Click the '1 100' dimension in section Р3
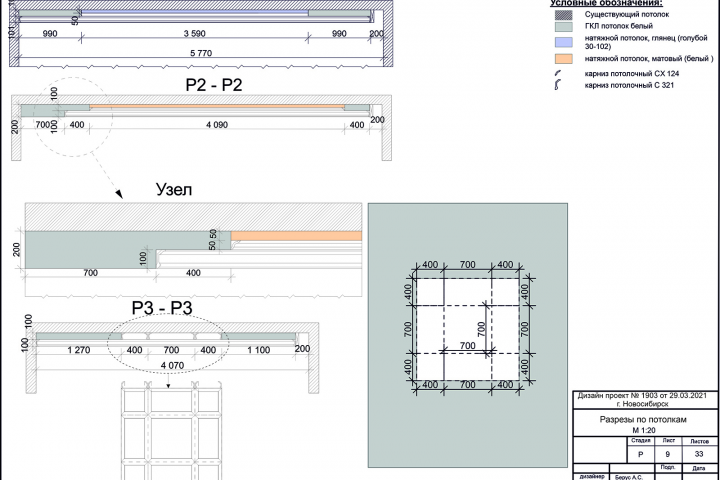Viewport: 720px width, 480px height. (259, 350)
